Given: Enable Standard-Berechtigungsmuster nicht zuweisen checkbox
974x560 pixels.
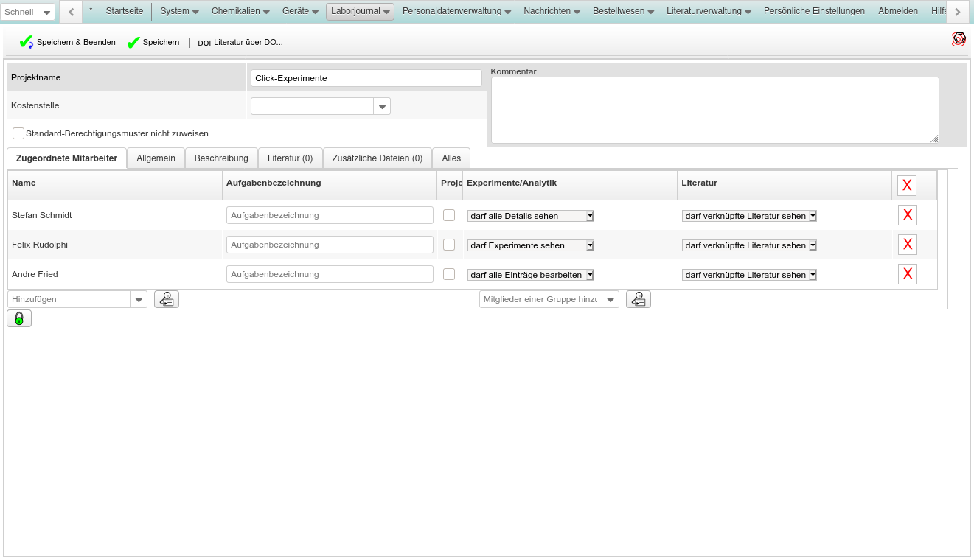Looking at the screenshot, I should (18, 133).
